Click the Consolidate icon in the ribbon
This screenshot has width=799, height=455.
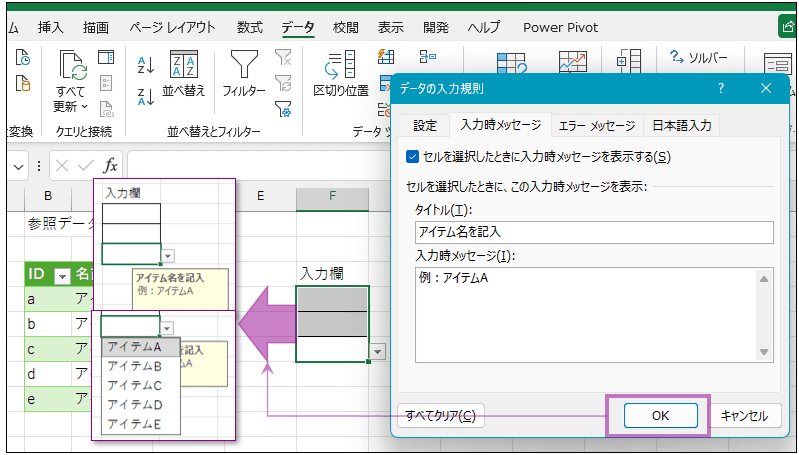[428, 57]
